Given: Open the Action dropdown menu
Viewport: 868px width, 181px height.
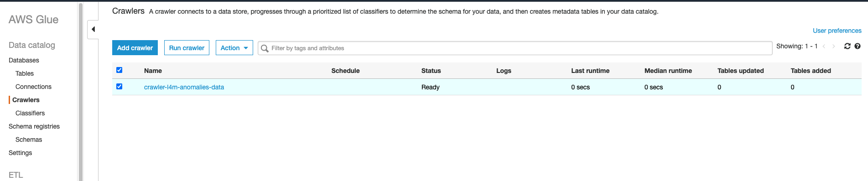Looking at the screenshot, I should click(x=234, y=48).
